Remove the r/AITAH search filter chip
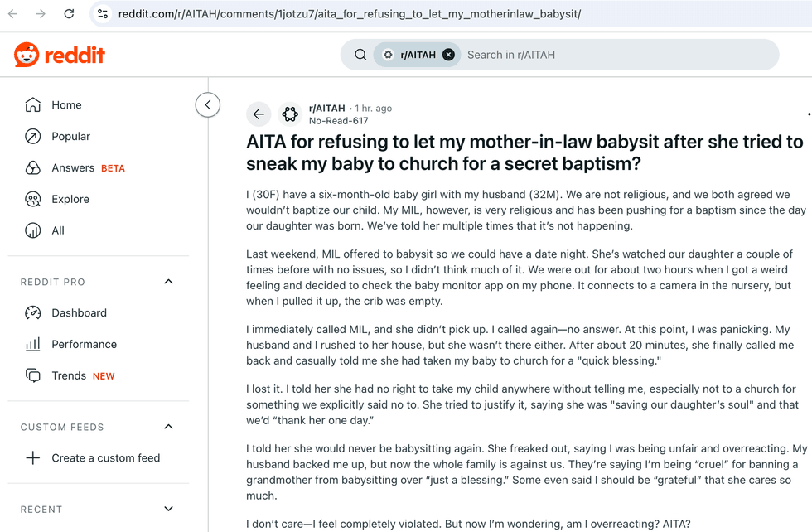The width and height of the screenshot is (812, 532). (448, 55)
